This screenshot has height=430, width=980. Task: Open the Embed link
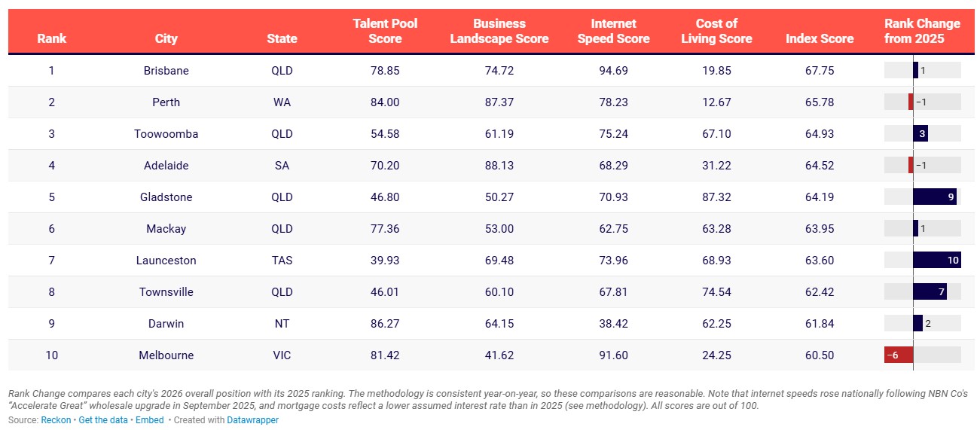[148, 420]
